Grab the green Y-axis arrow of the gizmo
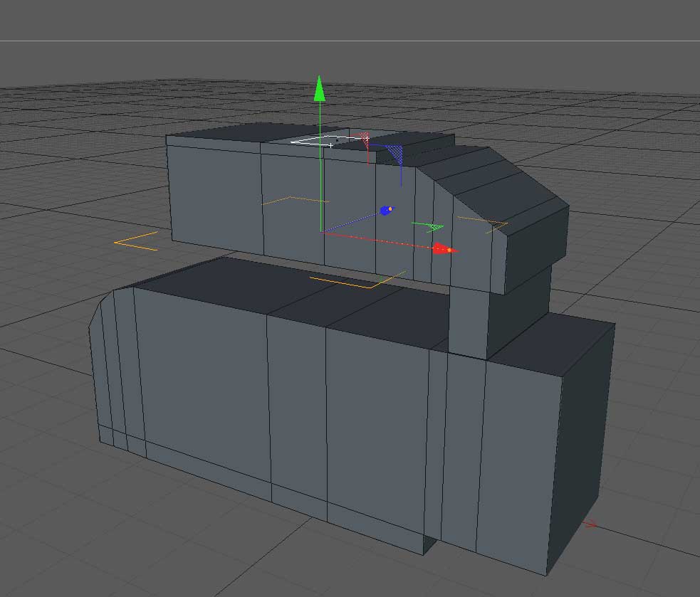The height and width of the screenshot is (597, 700). 319,88
